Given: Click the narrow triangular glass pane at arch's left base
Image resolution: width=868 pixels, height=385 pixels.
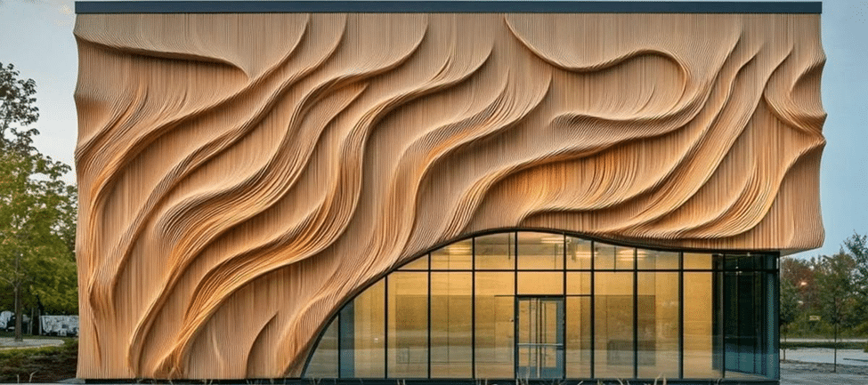Looking at the screenshot, I should coord(325,354).
